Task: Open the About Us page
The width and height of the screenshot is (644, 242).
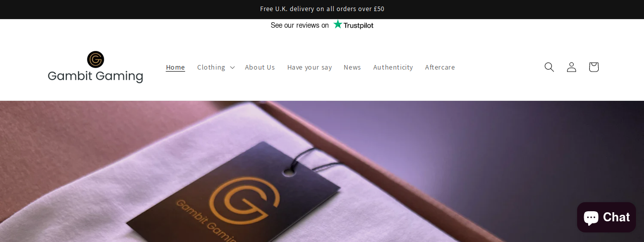Action: tap(260, 67)
